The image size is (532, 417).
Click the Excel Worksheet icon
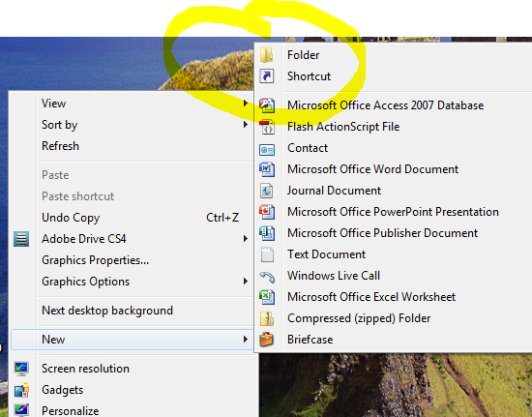(x=267, y=297)
